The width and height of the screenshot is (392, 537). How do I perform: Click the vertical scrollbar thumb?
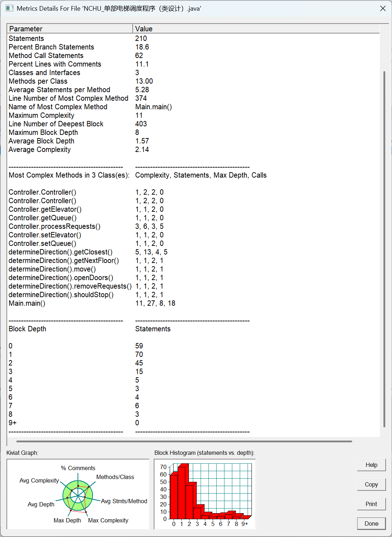pyautogui.click(x=384, y=249)
